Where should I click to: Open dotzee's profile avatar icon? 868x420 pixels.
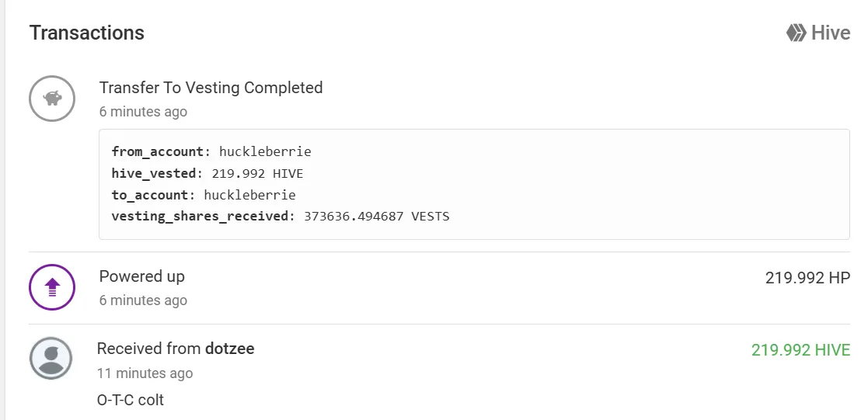tap(51, 358)
